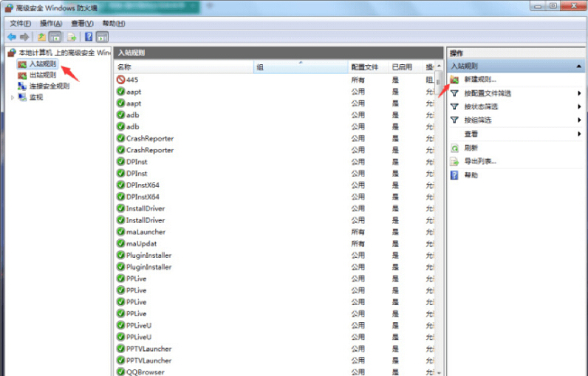Select 连接安全规则 in the left tree

pos(49,86)
